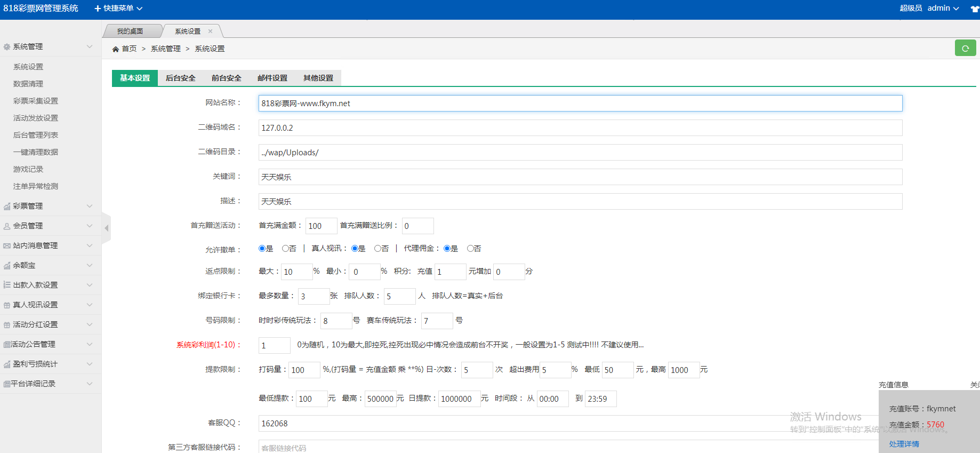Select 否 for 真人视讯

click(377, 249)
